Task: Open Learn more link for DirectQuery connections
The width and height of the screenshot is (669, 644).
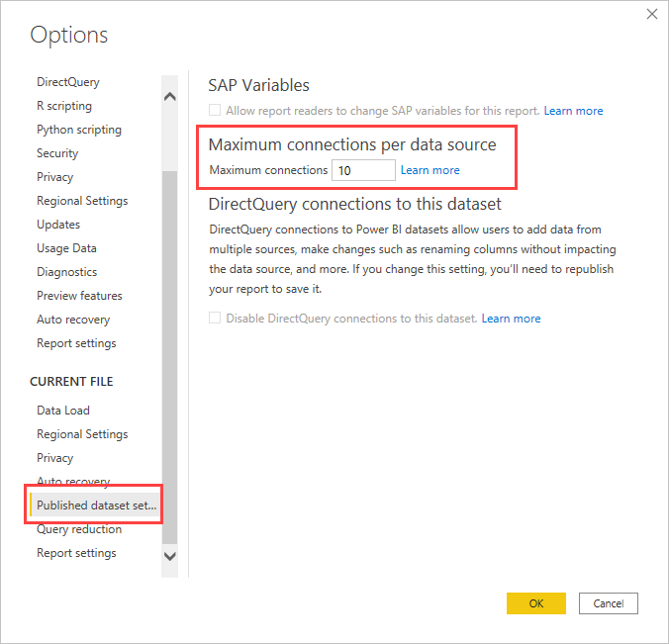Action: point(511,319)
